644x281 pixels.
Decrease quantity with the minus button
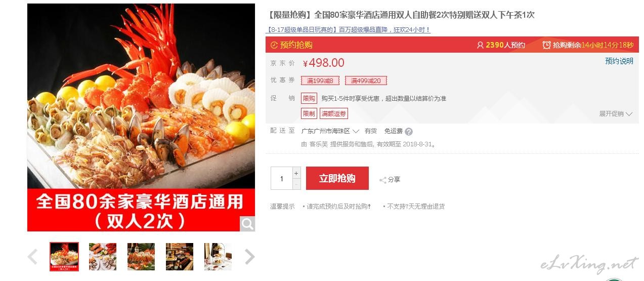tap(296, 184)
